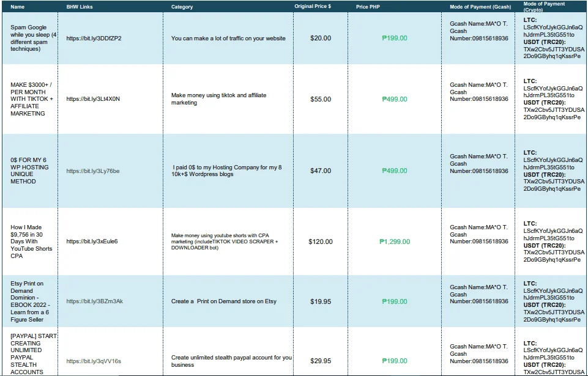
Task: Open the https://bit.ly/3Ly76be link
Action: 93,171
